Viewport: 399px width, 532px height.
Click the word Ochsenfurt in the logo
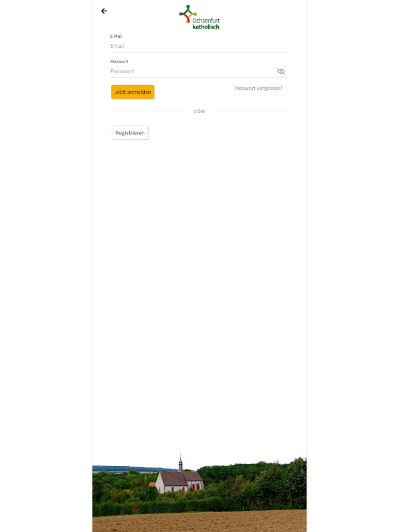206,21
